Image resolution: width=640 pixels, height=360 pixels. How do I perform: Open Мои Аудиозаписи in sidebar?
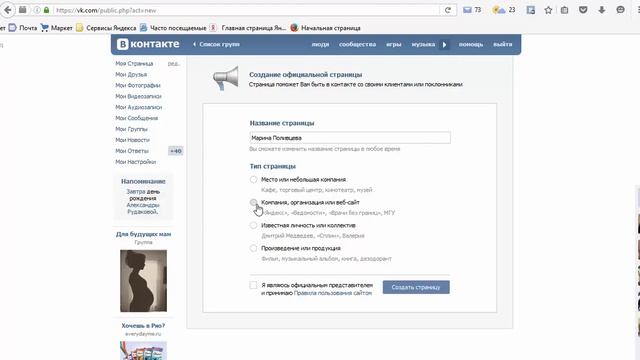click(x=139, y=107)
